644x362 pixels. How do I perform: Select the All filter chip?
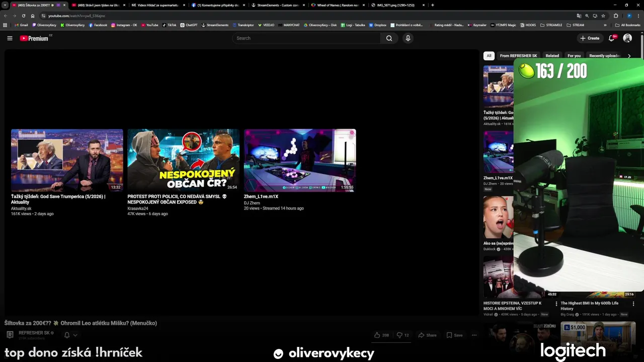coord(489,56)
